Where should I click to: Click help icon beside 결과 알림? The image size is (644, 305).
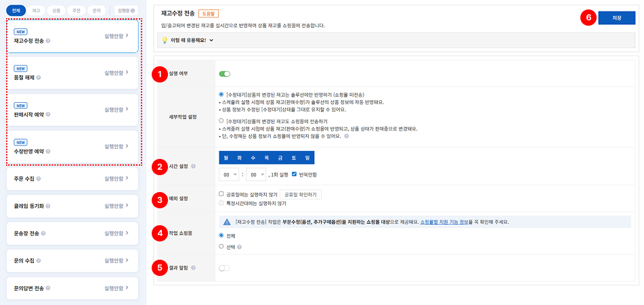pyautogui.click(x=193, y=268)
